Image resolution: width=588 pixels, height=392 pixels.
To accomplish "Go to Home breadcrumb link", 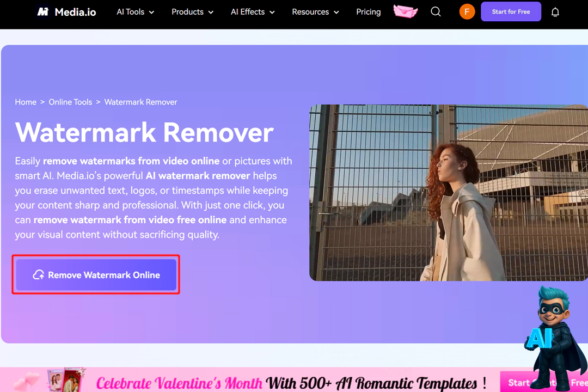I will (x=26, y=102).
